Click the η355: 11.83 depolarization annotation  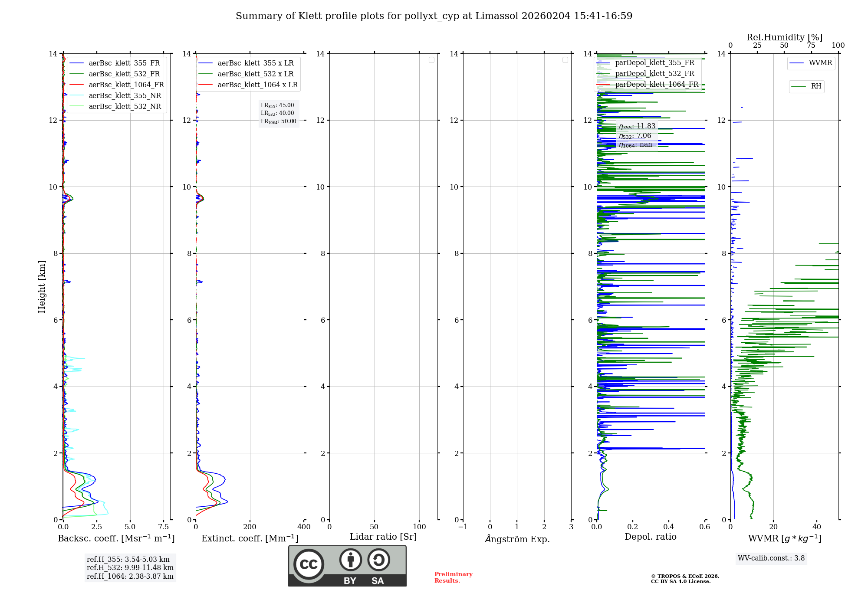coord(637,126)
